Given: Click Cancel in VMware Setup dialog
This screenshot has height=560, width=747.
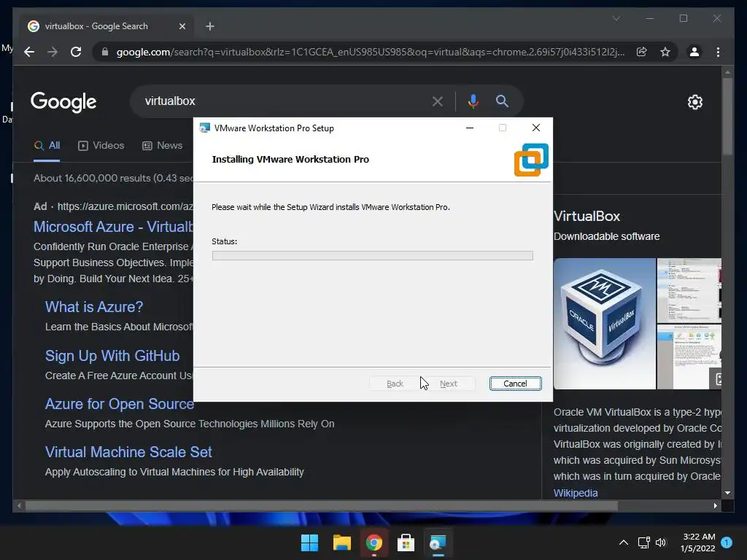Looking at the screenshot, I should pyautogui.click(x=515, y=384).
